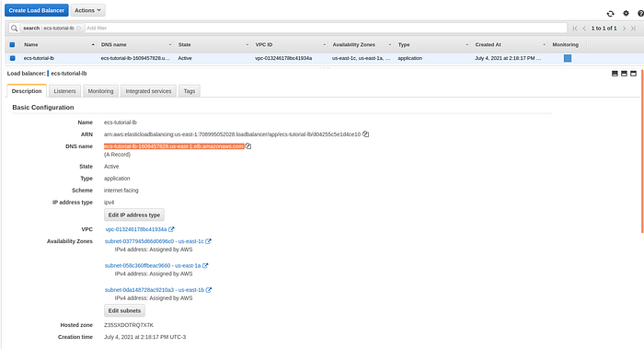Go to last page of results
644x349 pixels.
[x=633, y=29]
